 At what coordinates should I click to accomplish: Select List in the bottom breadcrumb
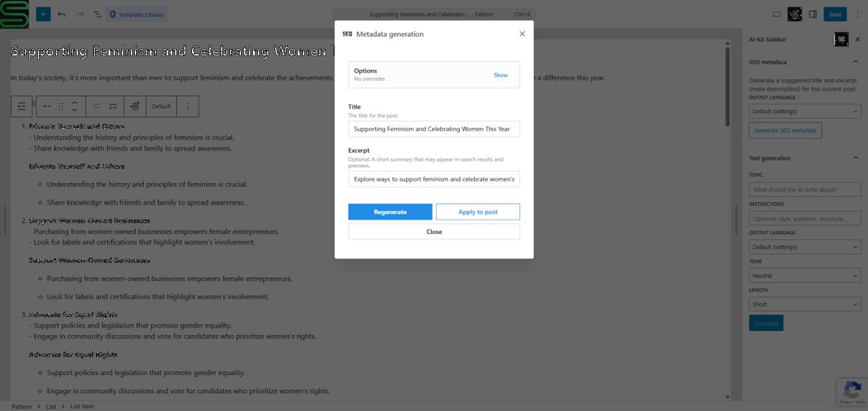pos(51,407)
